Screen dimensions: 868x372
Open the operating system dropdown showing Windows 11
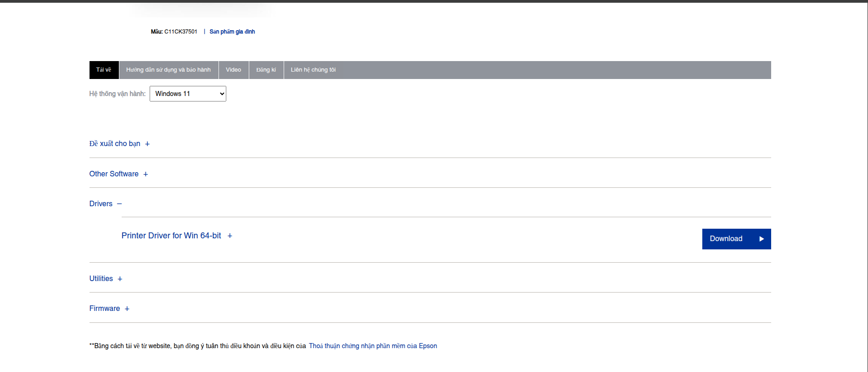(x=188, y=94)
